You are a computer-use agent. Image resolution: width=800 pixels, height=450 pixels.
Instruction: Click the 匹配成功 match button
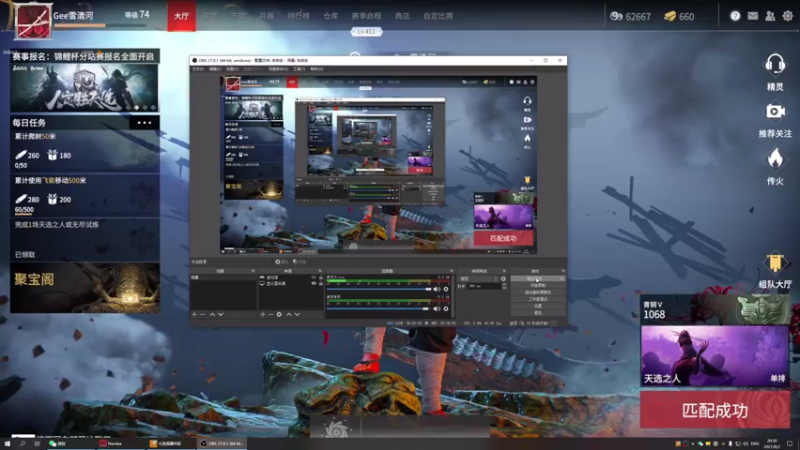tap(715, 410)
